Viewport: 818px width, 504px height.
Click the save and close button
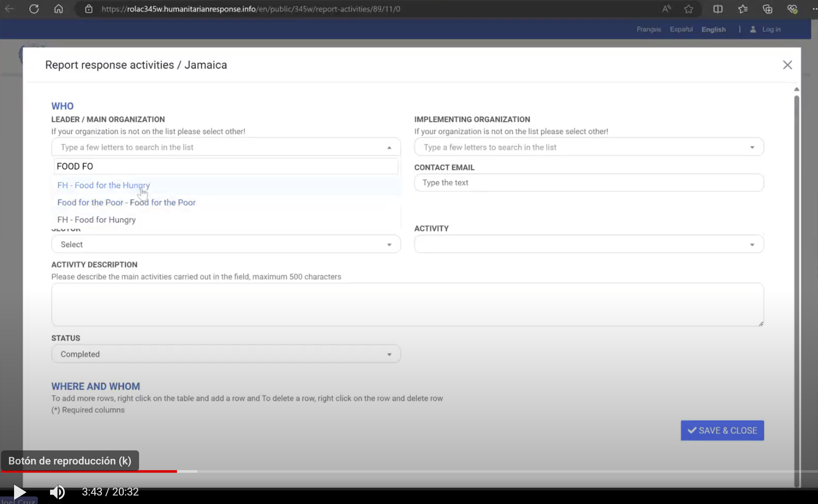pos(723,430)
